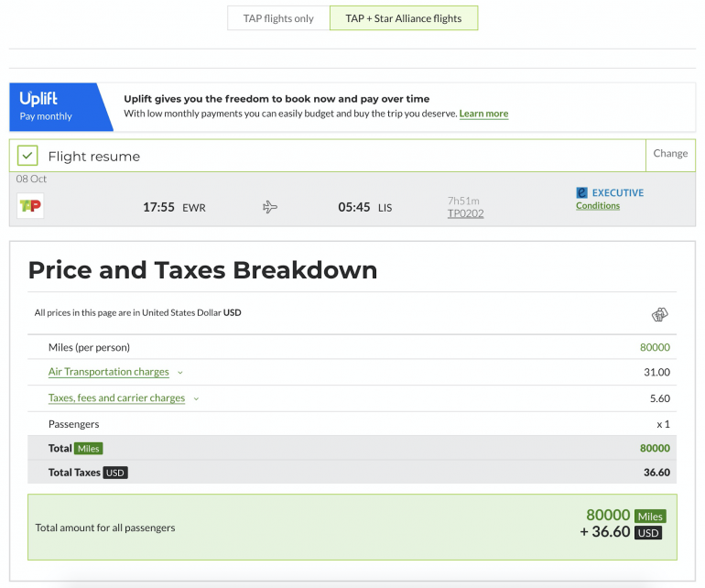
Task: Click the Miles badge in total amount box
Action: point(649,517)
